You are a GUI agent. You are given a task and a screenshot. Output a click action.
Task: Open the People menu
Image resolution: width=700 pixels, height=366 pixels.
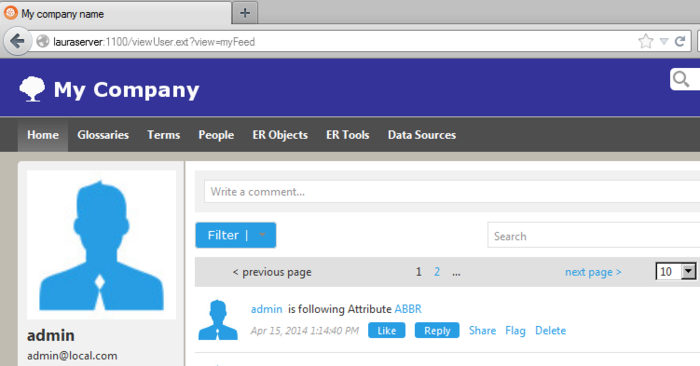(x=216, y=135)
